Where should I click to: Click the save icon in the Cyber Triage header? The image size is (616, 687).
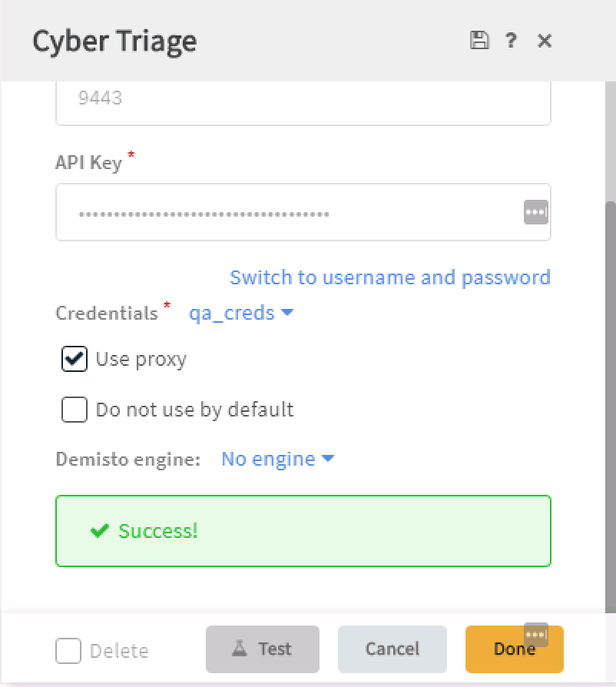point(479,40)
